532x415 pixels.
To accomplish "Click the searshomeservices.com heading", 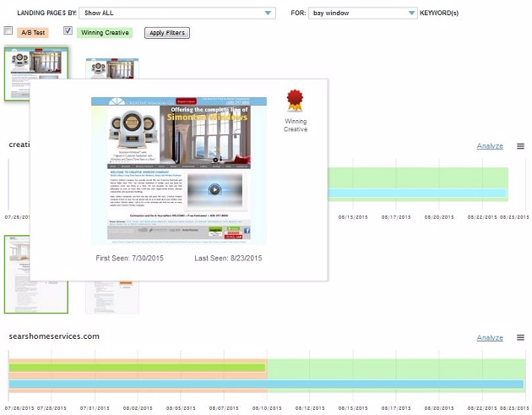I will click(x=54, y=336).
